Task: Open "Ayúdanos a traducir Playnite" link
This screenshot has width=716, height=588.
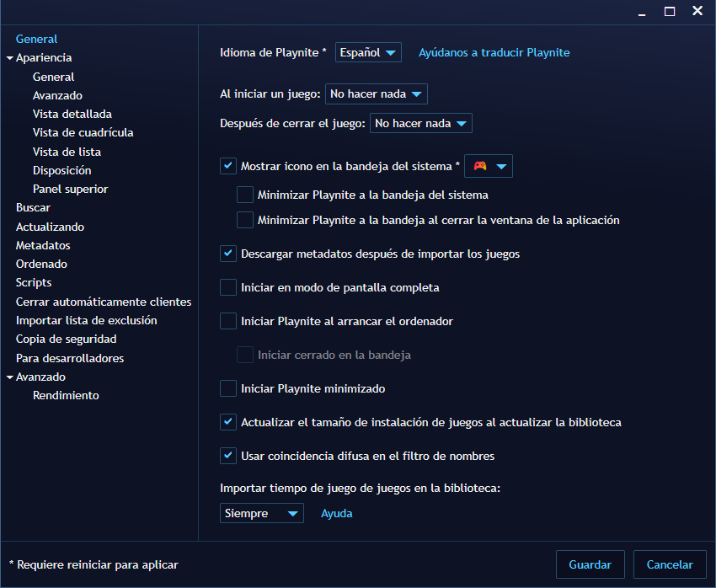Action: tap(494, 52)
